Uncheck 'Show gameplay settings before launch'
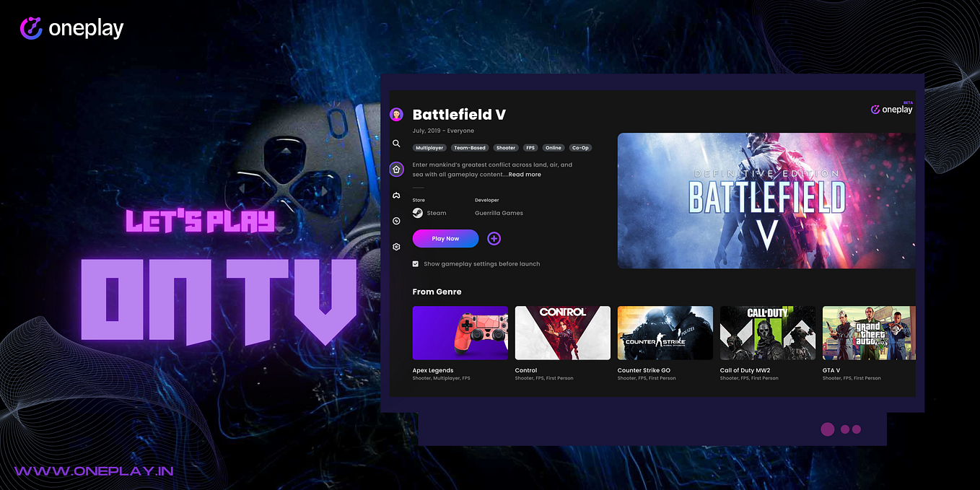The width and height of the screenshot is (980, 490). tap(415, 263)
